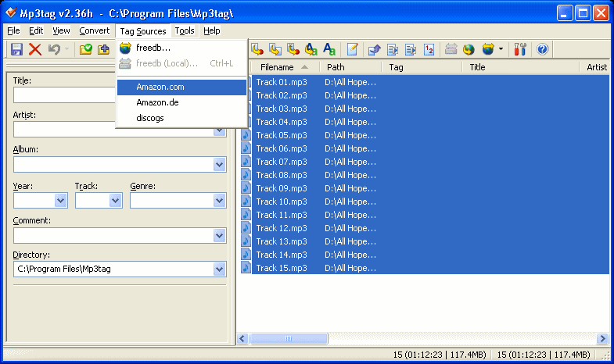Image resolution: width=614 pixels, height=364 pixels.
Task: Open the Edit menu
Action: pos(36,30)
